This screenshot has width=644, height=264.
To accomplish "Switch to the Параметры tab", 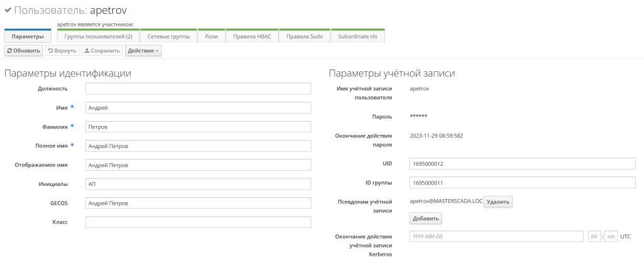I will 28,37.
